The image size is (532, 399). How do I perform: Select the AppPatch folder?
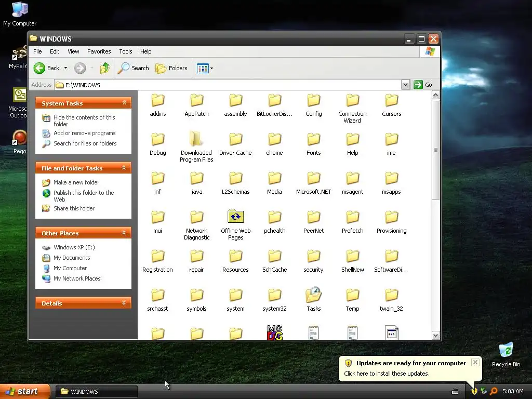click(x=197, y=105)
